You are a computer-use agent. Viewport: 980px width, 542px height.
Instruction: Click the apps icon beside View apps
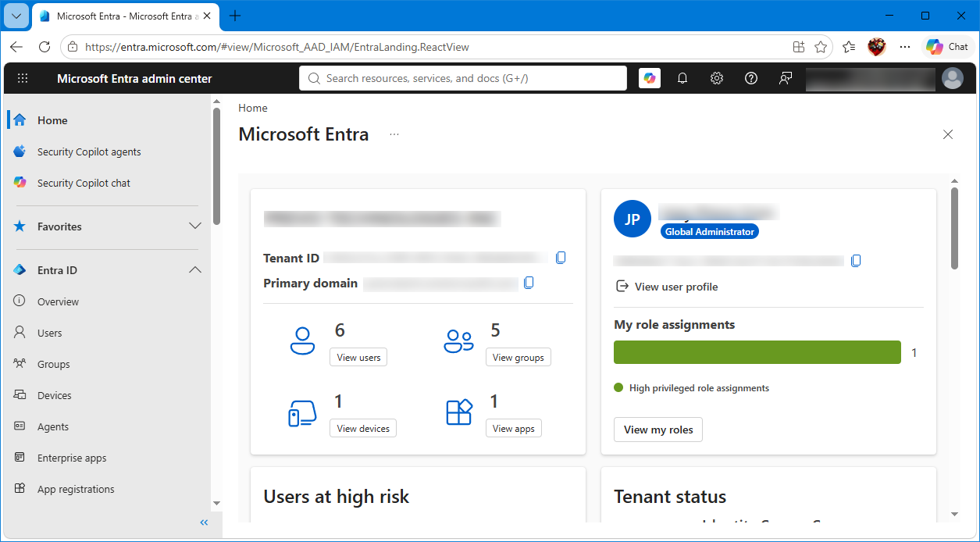tap(459, 412)
